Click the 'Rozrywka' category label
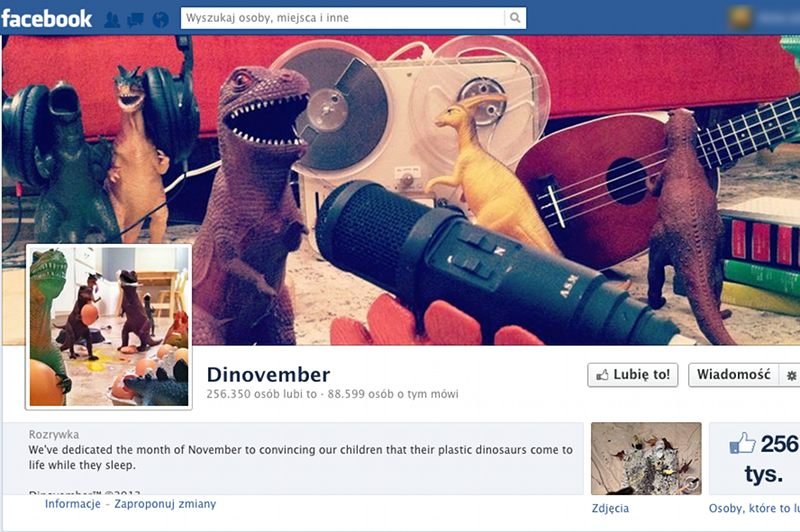Screen dimensions: 800x532 (x=54, y=435)
